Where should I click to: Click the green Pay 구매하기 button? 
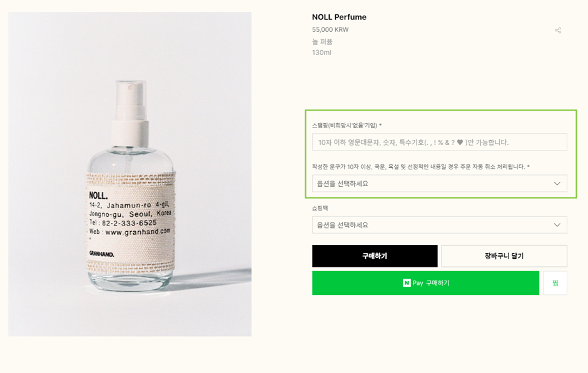(x=425, y=283)
